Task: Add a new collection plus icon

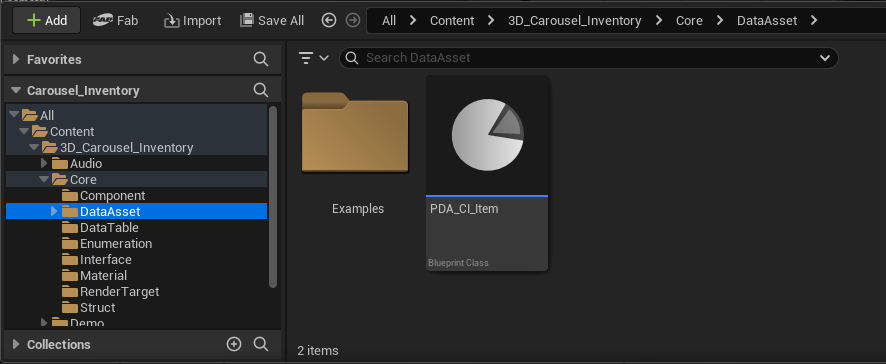Action: pyautogui.click(x=234, y=344)
